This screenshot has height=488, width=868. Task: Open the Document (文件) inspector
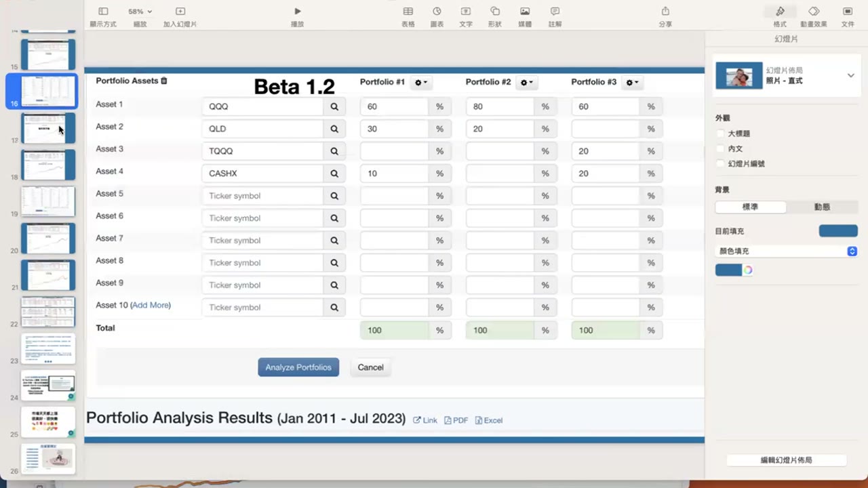click(848, 16)
